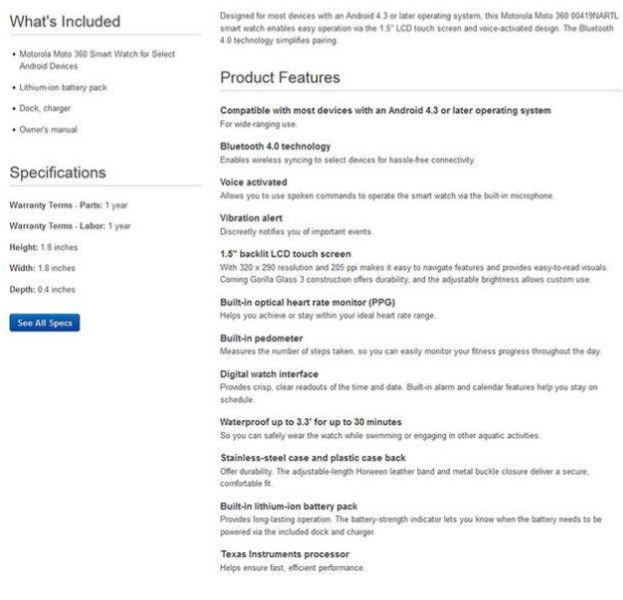The image size is (623, 600).
Task: Click the Voice activated feature title
Action: (x=253, y=182)
